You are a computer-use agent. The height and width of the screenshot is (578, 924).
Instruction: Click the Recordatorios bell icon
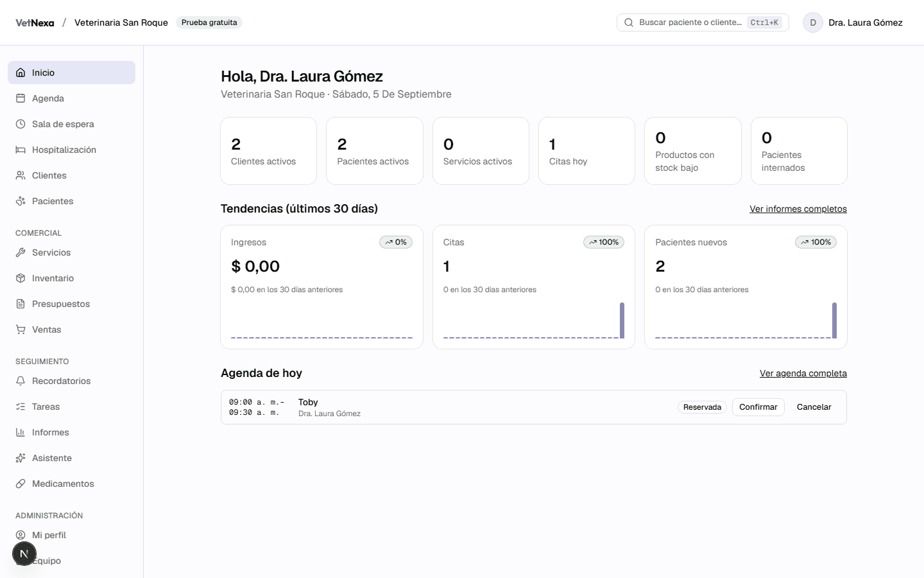(x=21, y=381)
